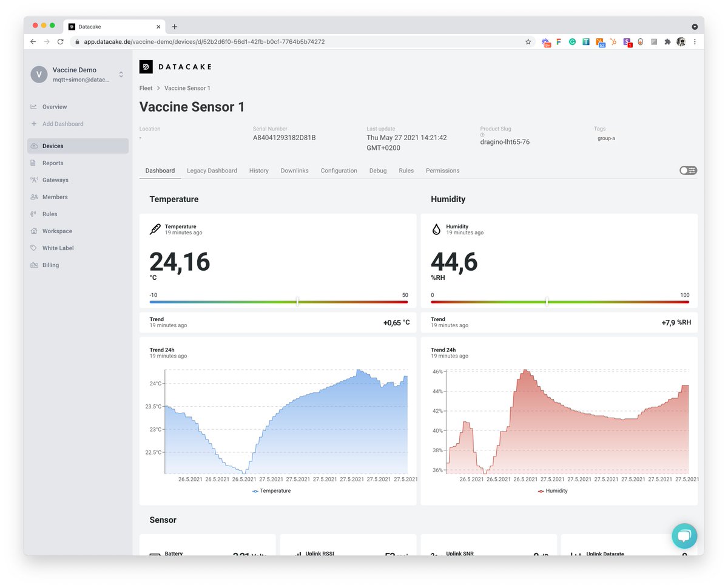Click the Vaccine Sensor 1 page heading

pyautogui.click(x=192, y=107)
